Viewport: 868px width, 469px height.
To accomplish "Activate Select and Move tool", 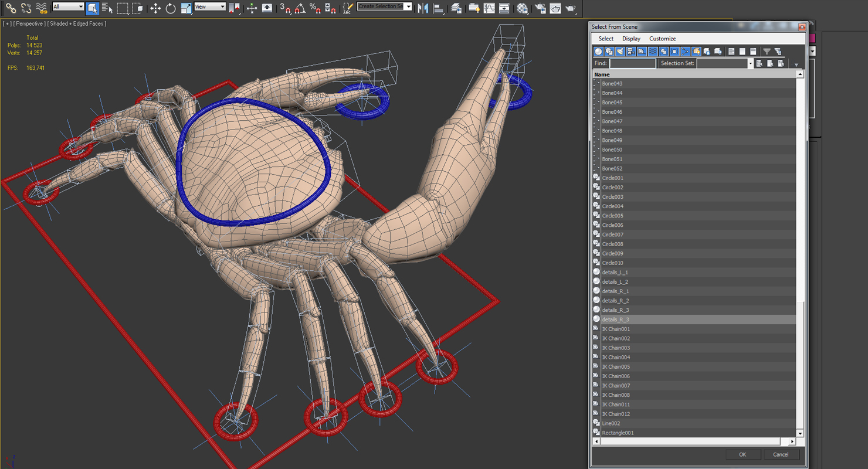I will 155,8.
